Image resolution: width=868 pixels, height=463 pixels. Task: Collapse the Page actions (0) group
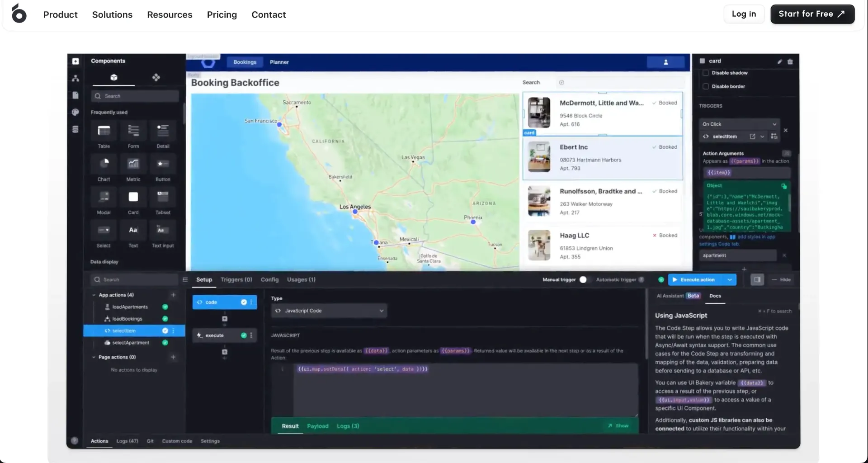(x=94, y=357)
